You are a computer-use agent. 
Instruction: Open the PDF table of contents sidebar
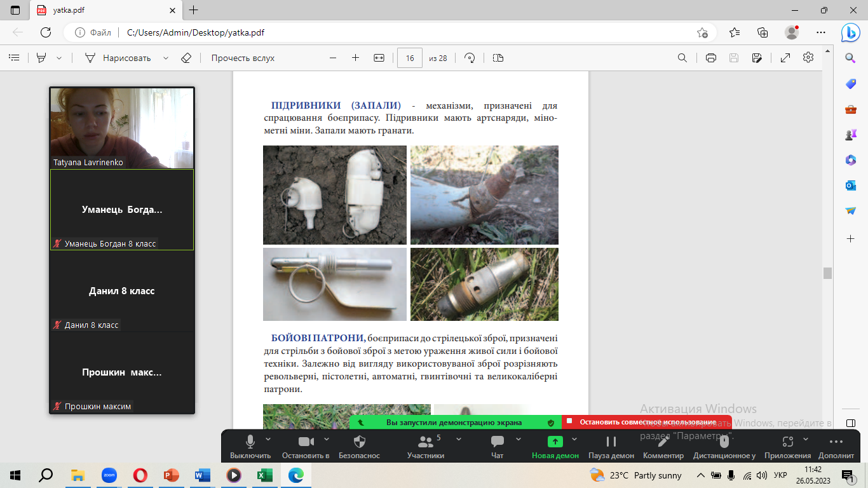[14, 58]
